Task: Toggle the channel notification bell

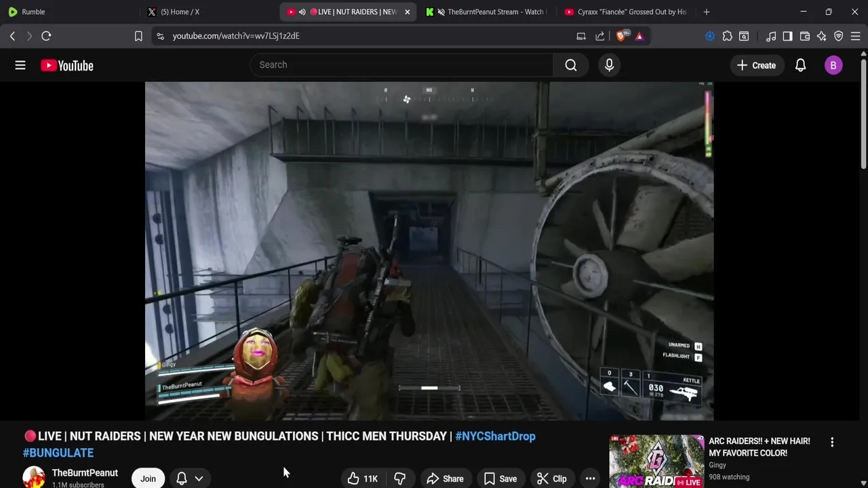Action: (x=182, y=479)
